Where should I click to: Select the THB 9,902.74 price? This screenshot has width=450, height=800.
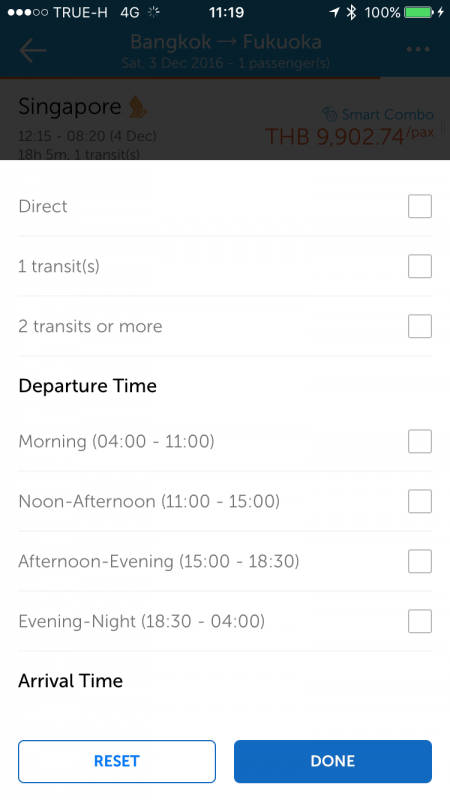[x=334, y=136]
